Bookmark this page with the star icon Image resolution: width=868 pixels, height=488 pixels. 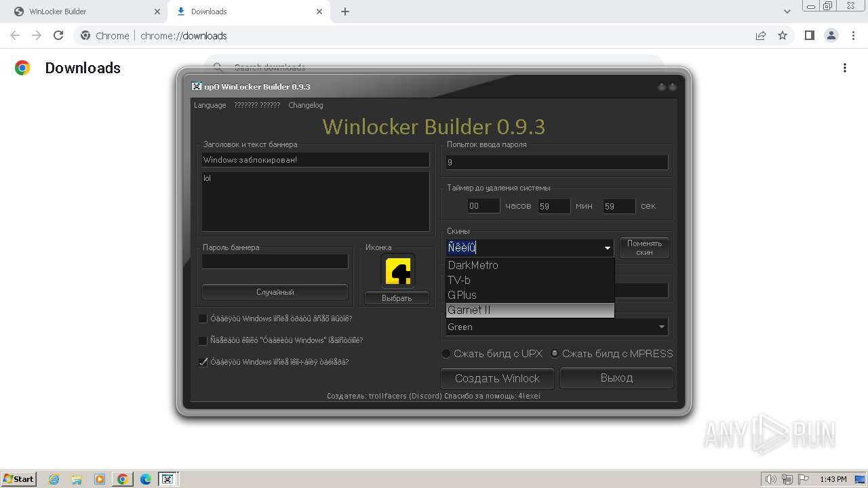(x=783, y=35)
